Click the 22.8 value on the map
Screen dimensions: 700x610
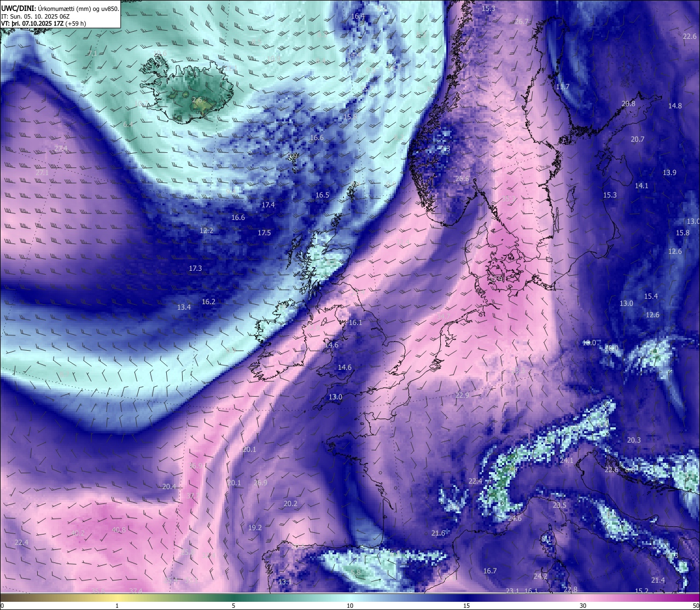tap(570, 590)
